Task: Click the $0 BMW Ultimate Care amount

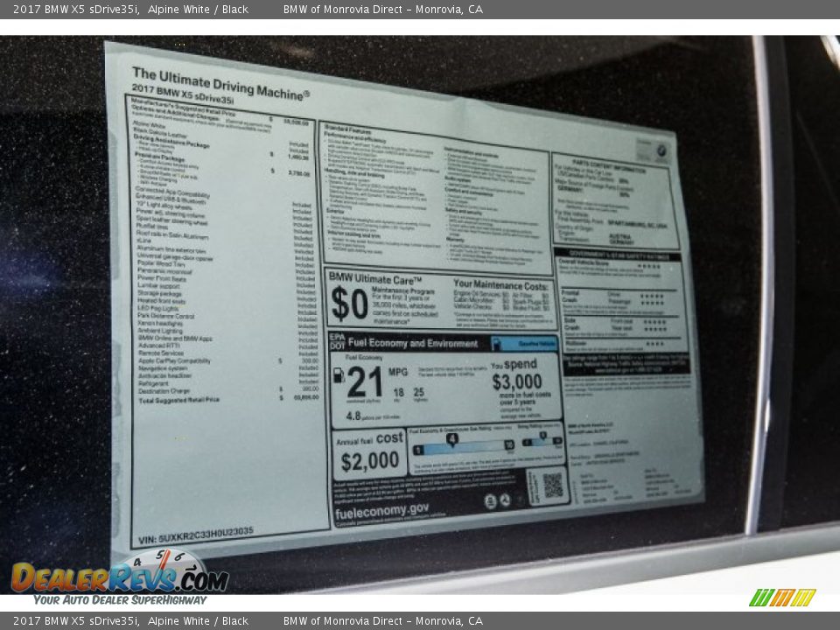Action: [349, 304]
